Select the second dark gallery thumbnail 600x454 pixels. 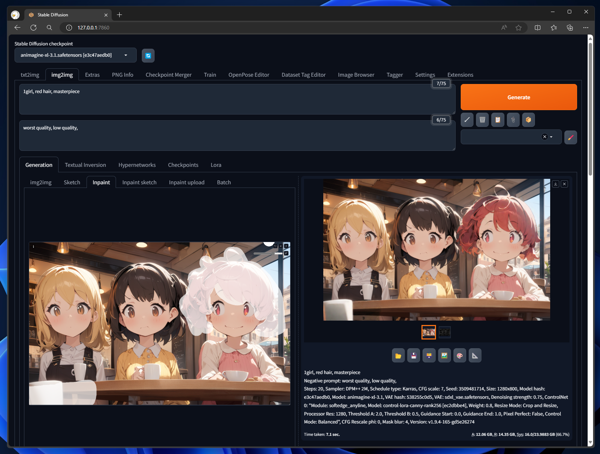click(444, 332)
